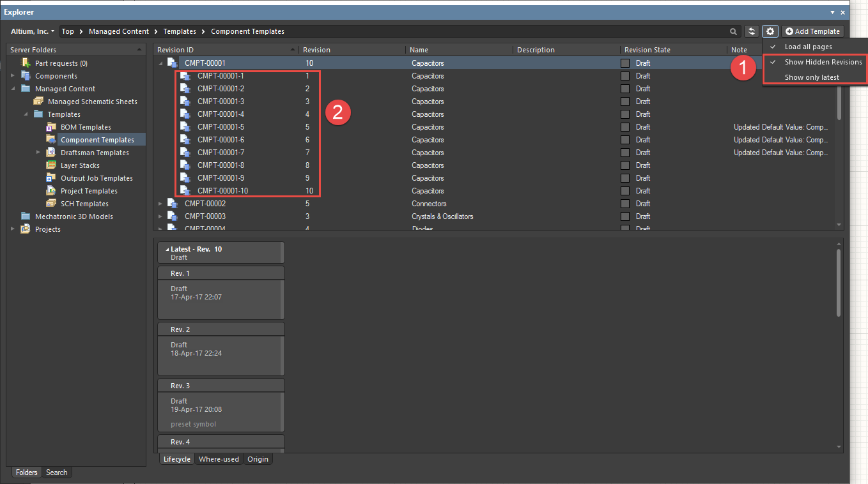Click the Part requests icon
Screen dimensions: 868x484
pos(26,63)
